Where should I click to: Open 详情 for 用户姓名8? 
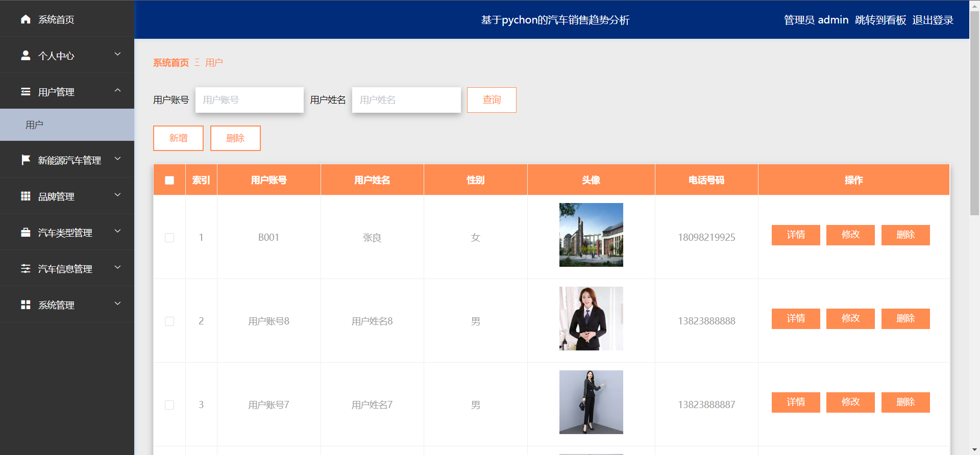[x=796, y=319]
